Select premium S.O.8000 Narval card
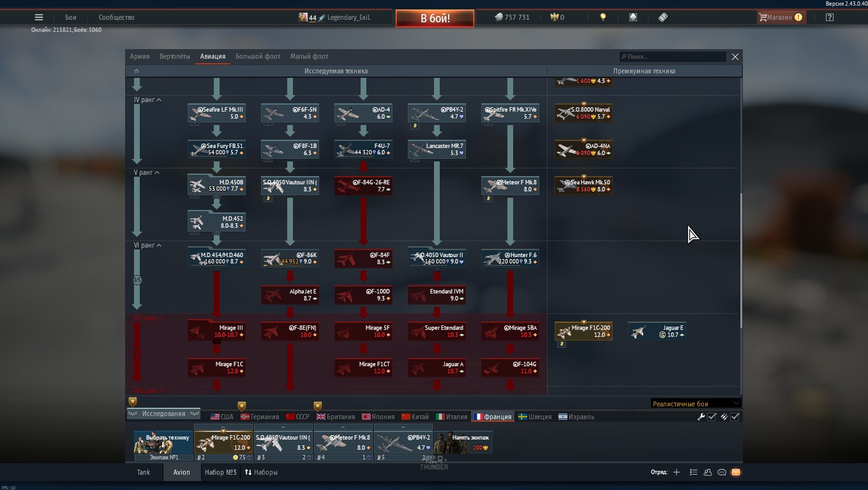This screenshot has width=868, height=490. (x=583, y=113)
